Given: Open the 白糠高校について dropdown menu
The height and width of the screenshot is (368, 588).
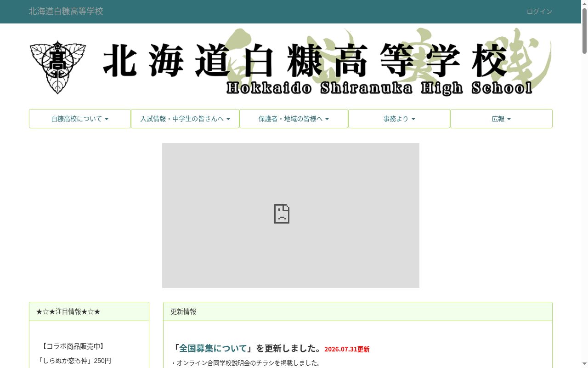Looking at the screenshot, I should click(x=80, y=119).
